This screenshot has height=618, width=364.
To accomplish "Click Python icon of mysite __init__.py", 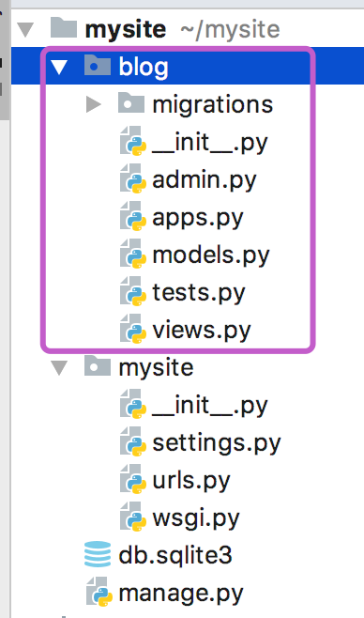I will (x=133, y=404).
